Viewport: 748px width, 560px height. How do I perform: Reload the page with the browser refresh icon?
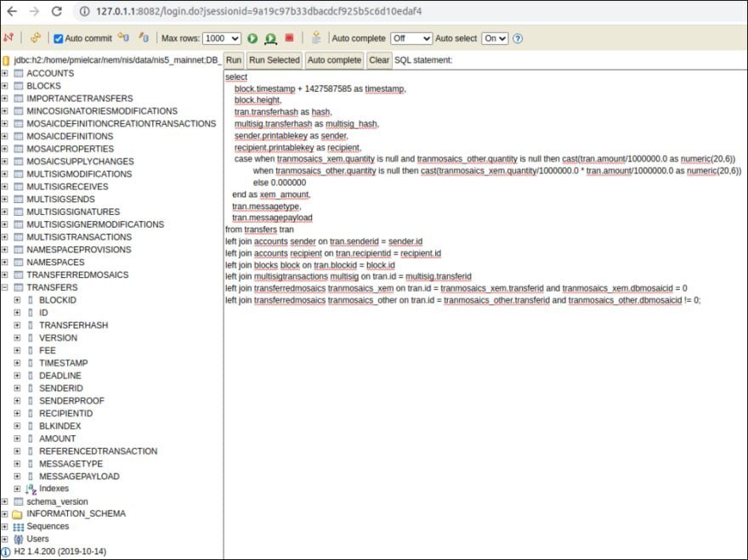pos(57,11)
